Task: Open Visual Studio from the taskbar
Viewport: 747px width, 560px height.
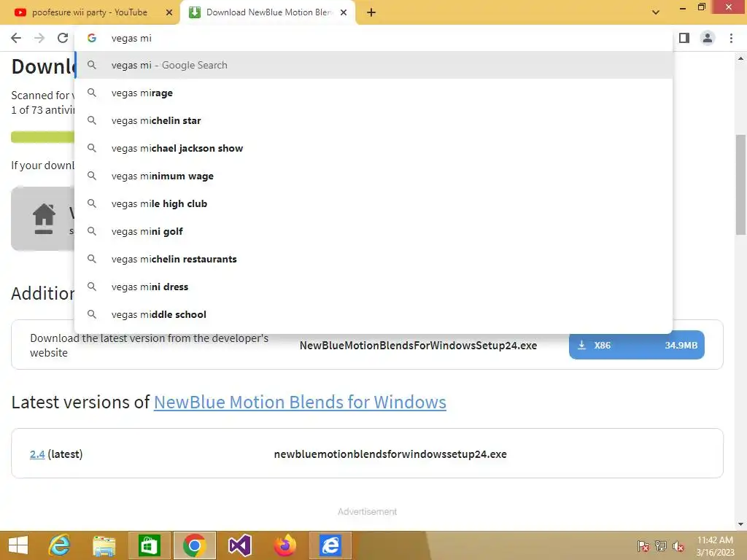Action: [239, 545]
